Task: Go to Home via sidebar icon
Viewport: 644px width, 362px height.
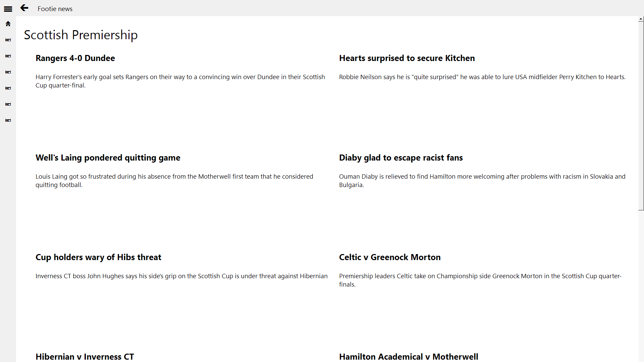Action: pyautogui.click(x=8, y=24)
